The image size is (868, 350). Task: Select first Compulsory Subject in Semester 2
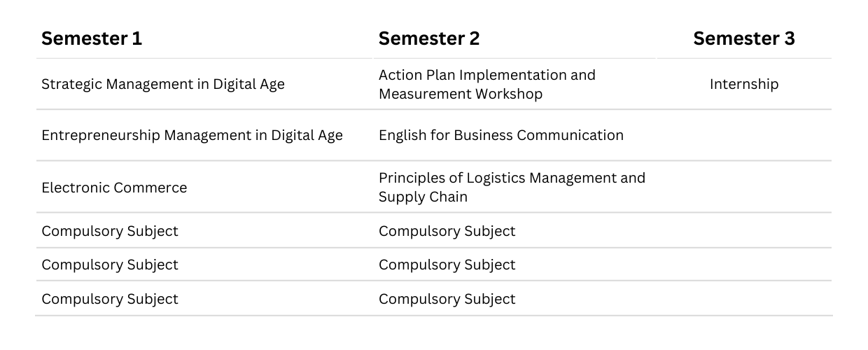[x=447, y=231]
